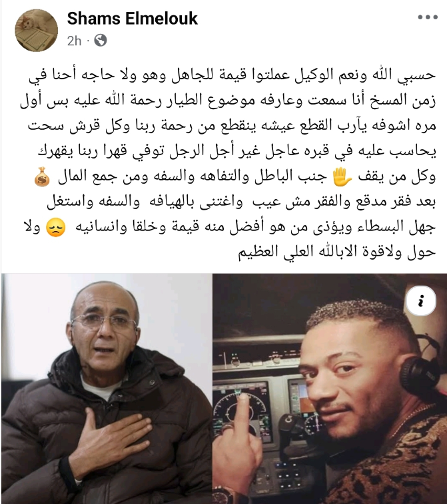Tap the info icon on the cockpit photo
The height and width of the screenshot is (504, 447).
[x=421, y=301]
